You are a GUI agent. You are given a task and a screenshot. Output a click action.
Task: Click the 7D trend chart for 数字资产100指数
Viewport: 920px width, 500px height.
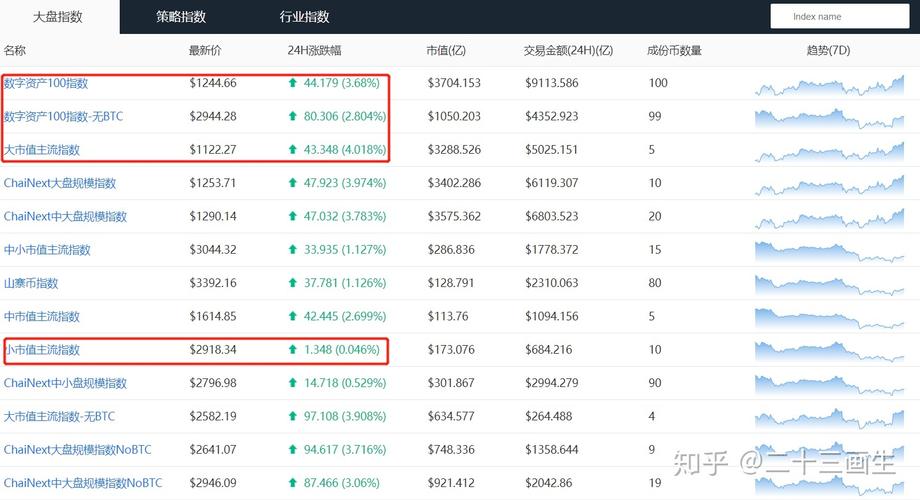(x=829, y=85)
